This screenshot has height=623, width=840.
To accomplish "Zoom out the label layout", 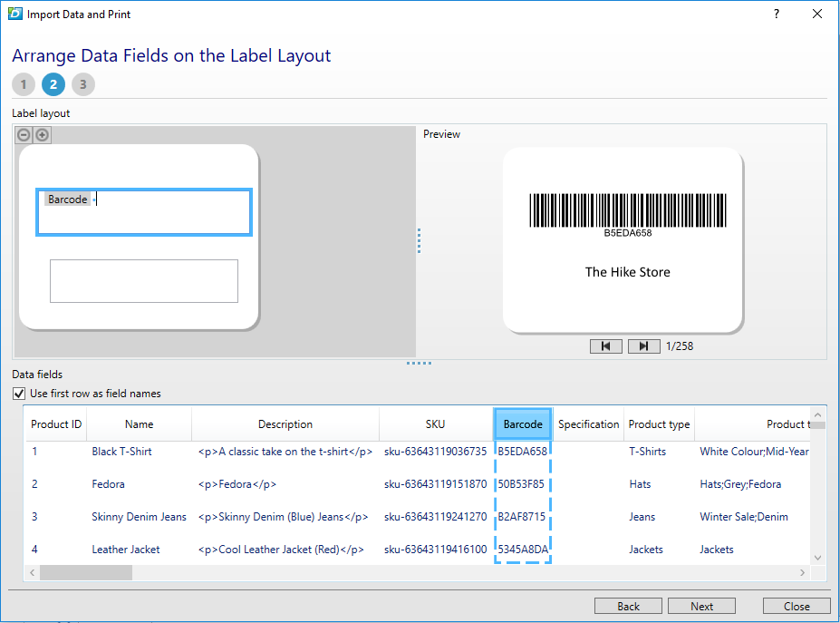I will click(24, 134).
